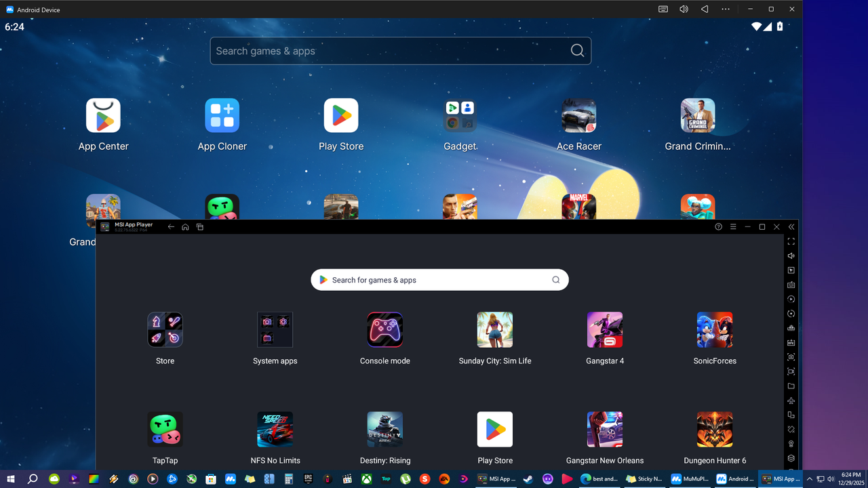The width and height of the screenshot is (868, 488).
Task: Click the rotate-screen icon in MSI sidebar
Action: [791, 415]
